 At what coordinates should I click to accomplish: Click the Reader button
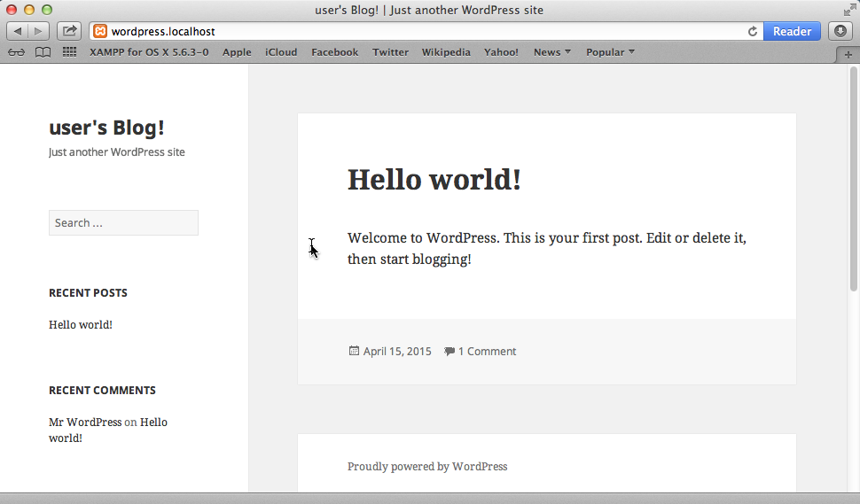pyautogui.click(x=792, y=31)
